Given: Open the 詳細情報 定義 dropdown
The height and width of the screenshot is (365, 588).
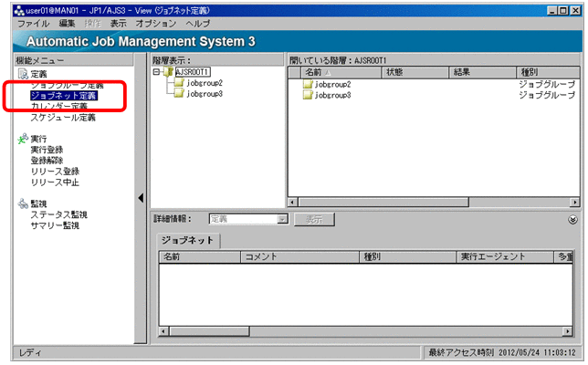Looking at the screenshot, I should pos(282,219).
